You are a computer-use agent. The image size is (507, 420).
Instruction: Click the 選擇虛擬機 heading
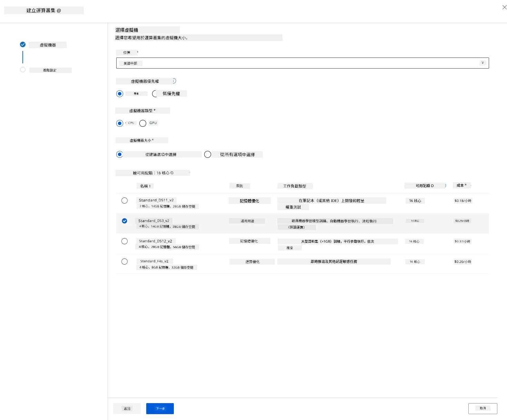pyautogui.click(x=127, y=30)
